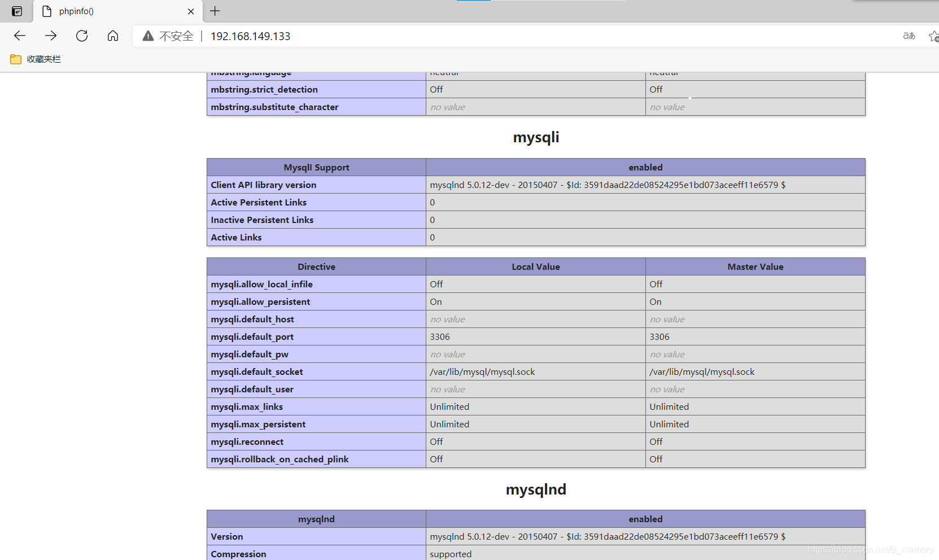
Task: Click the Master Value column header
Action: point(755,267)
